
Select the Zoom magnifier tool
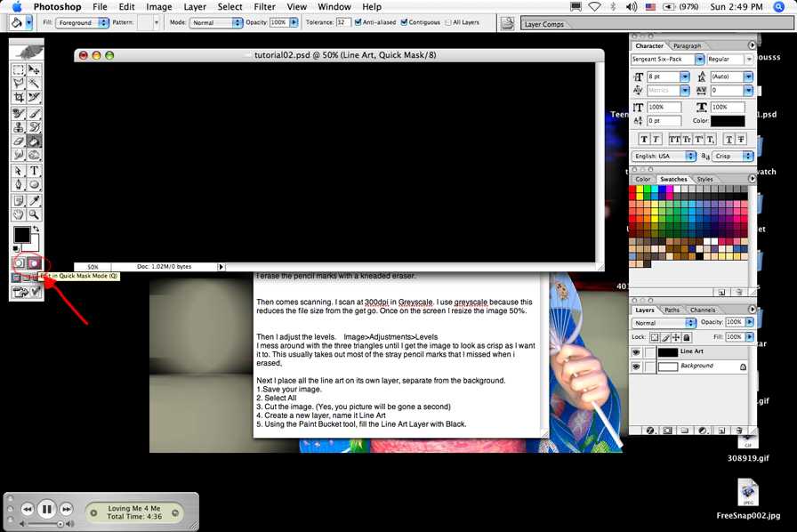pos(34,214)
